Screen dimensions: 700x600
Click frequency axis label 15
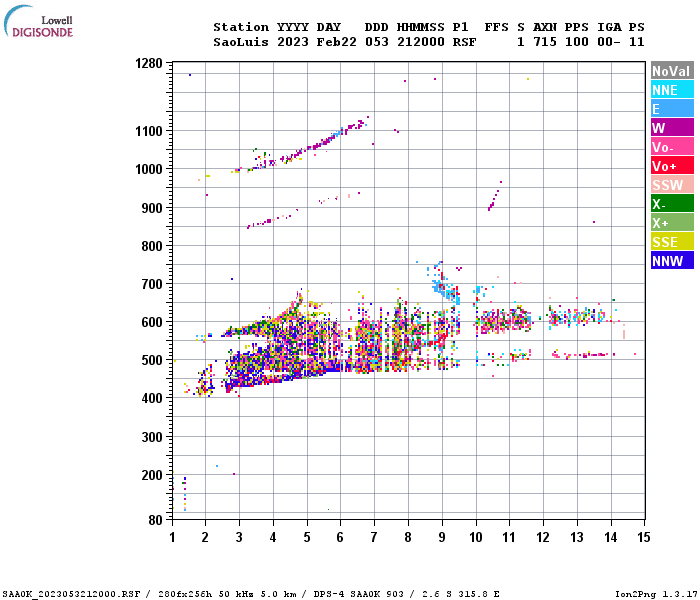[x=644, y=537]
